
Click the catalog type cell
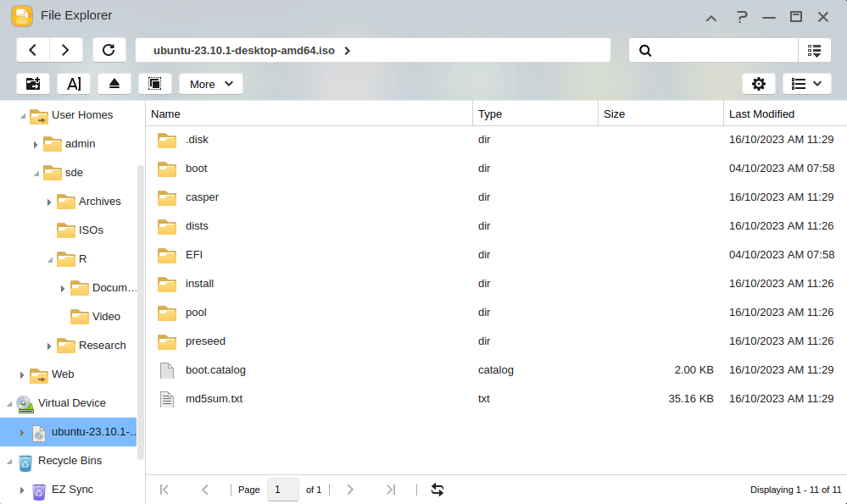tap(496, 370)
